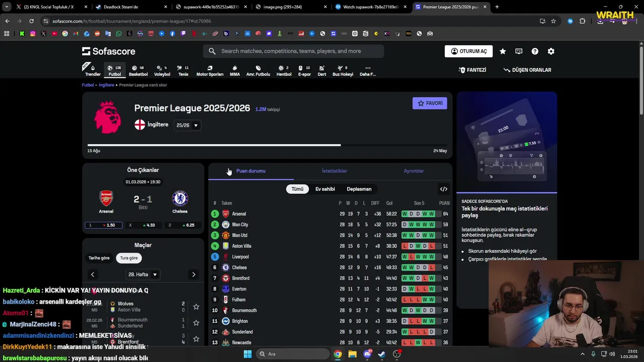Click the 6.25 Chelsea win odds

(x=183, y=225)
